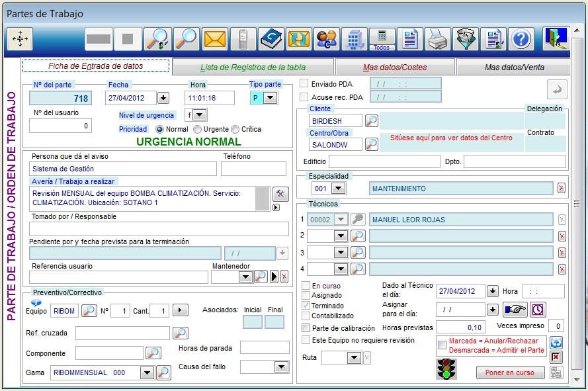This screenshot has height=391, width=588.
Task: Click the return arrow button near Delegación
Action: 557,89
